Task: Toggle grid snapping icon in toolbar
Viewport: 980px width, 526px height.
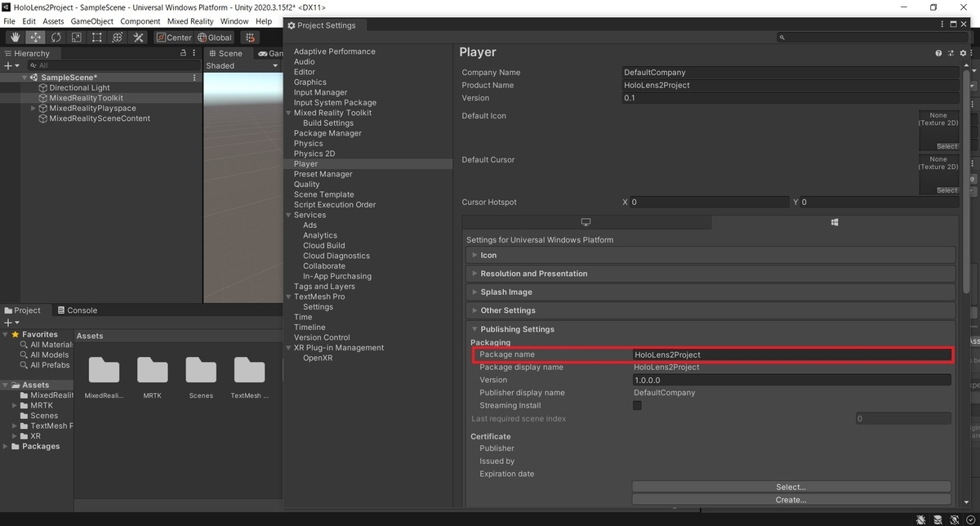Action: pos(250,37)
